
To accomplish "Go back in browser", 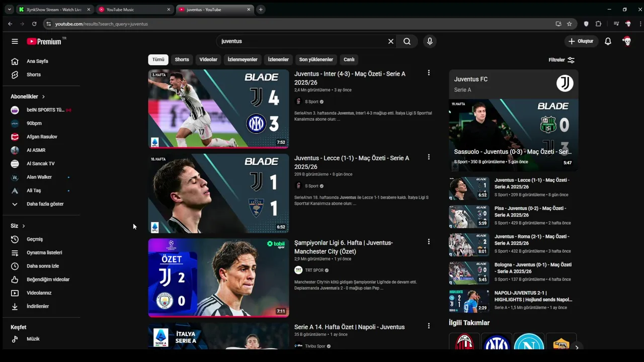I will pyautogui.click(x=10, y=24).
